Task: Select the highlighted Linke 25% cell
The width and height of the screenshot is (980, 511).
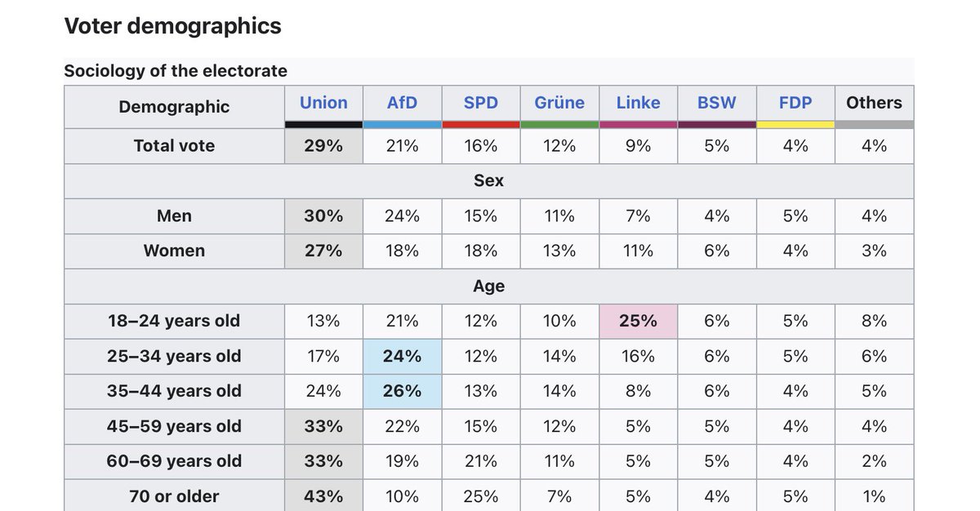Action: point(638,321)
